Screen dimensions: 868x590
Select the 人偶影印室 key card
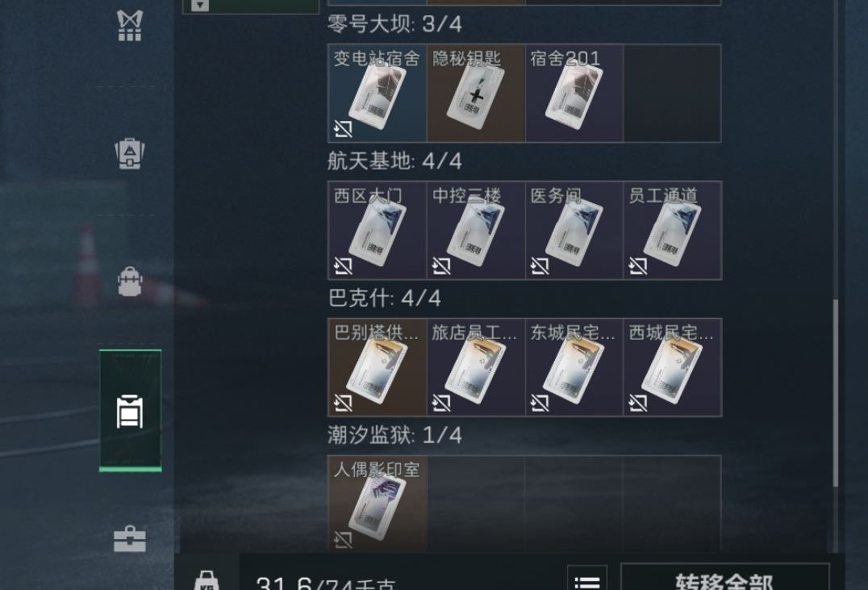377,504
